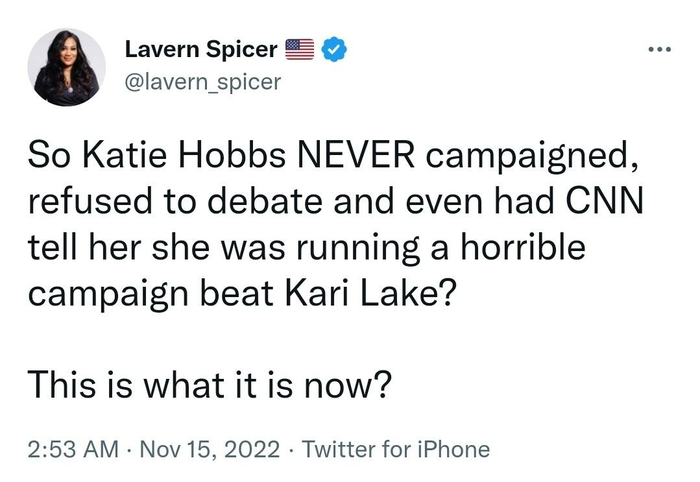The image size is (700, 482).
Task: Open the Twitter for iPhone source link
Action: point(397,449)
